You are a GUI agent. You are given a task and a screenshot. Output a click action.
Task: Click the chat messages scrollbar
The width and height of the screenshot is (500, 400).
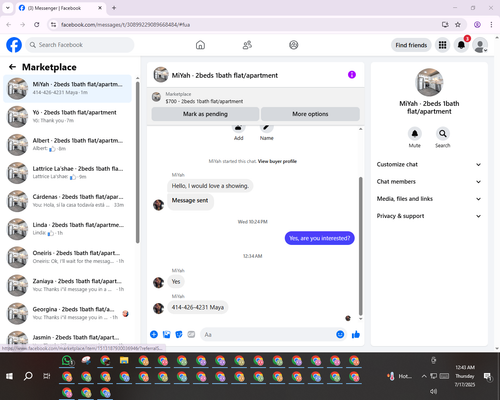[360, 246]
